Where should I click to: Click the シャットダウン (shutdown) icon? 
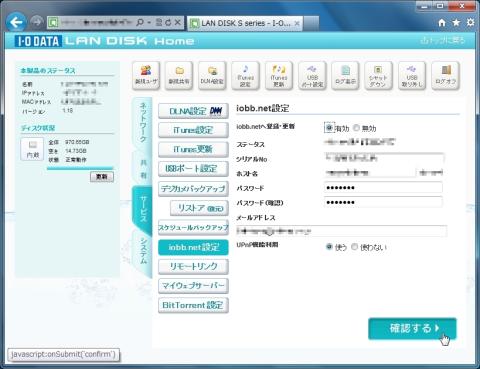click(378, 76)
